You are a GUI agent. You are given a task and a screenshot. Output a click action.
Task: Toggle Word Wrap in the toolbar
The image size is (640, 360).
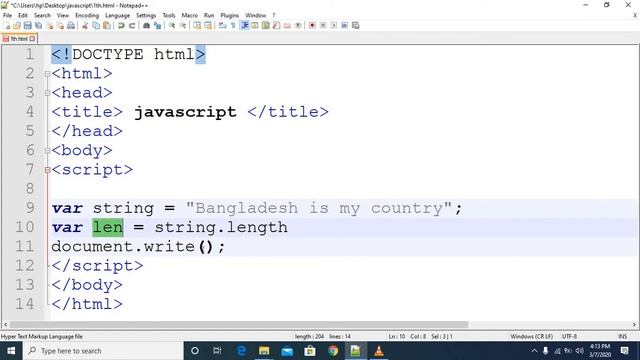coord(222,26)
